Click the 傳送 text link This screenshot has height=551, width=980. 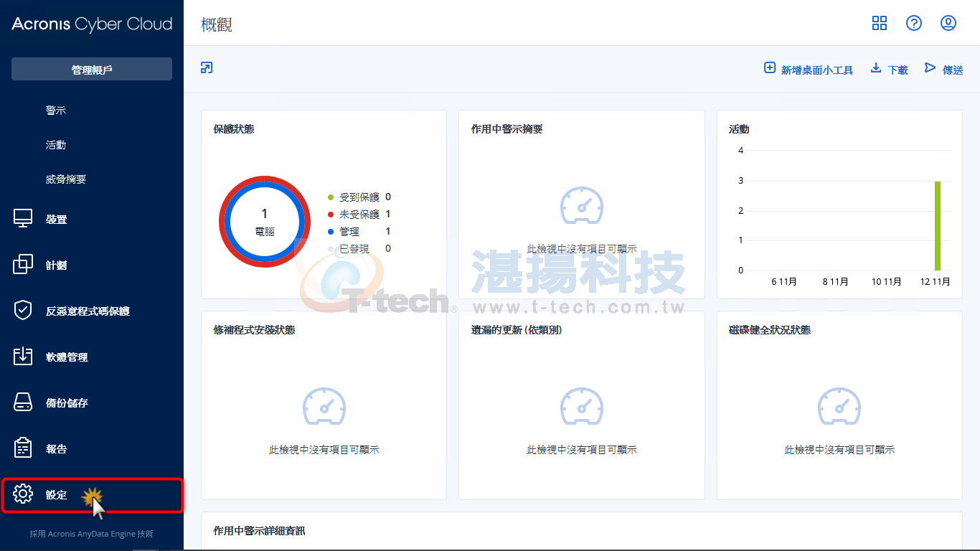(953, 70)
